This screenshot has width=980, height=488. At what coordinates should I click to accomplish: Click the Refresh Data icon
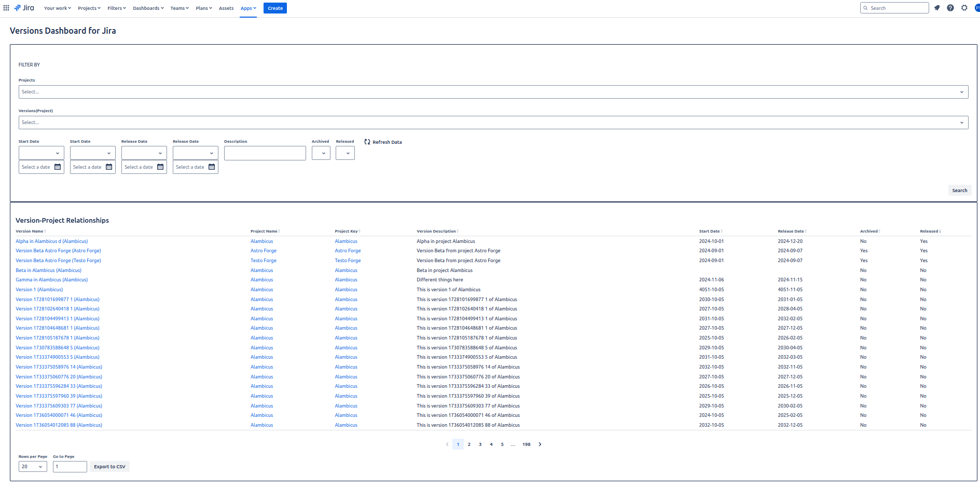pyautogui.click(x=367, y=142)
